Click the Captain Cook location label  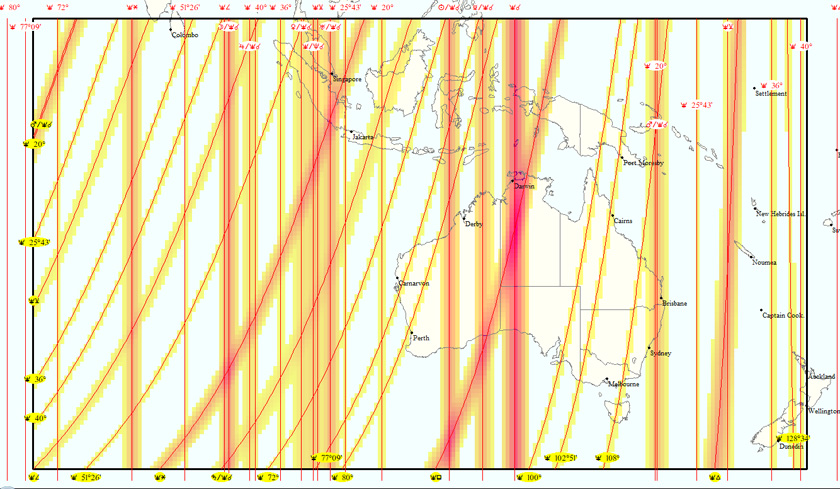tap(783, 315)
